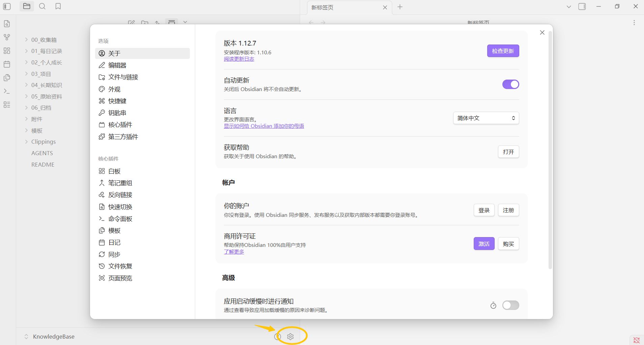Close the settings dialog

click(x=542, y=32)
